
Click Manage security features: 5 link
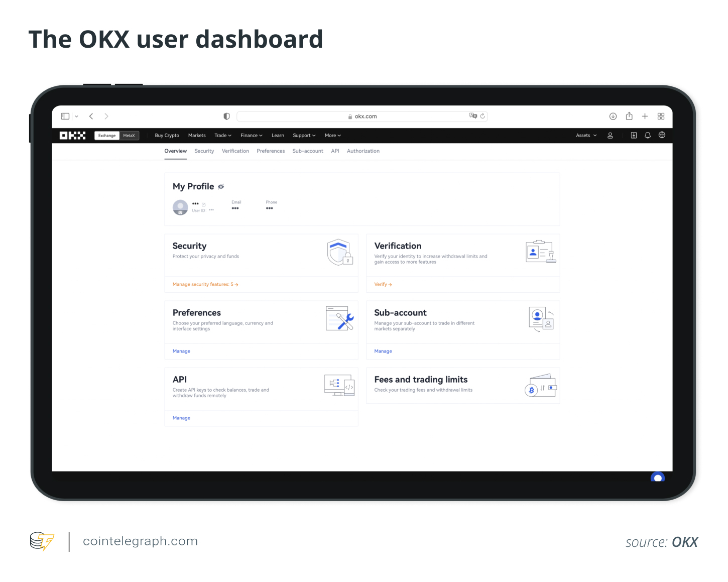pos(205,285)
